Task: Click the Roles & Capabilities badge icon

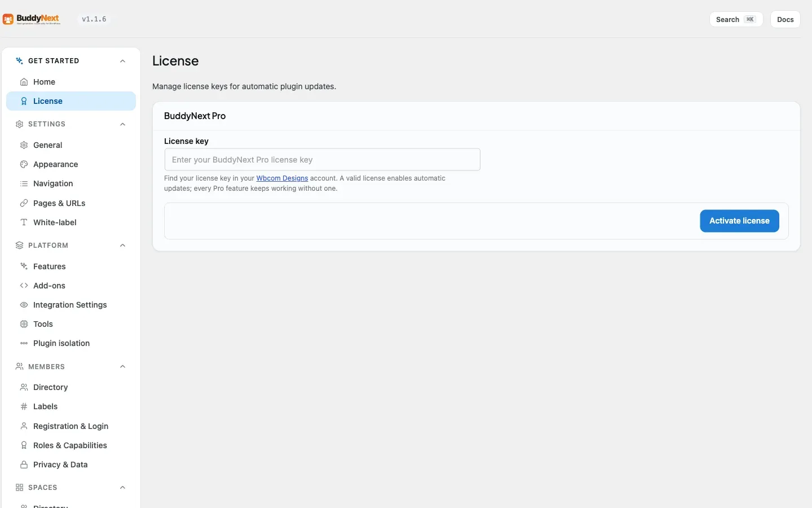Action: pos(24,445)
